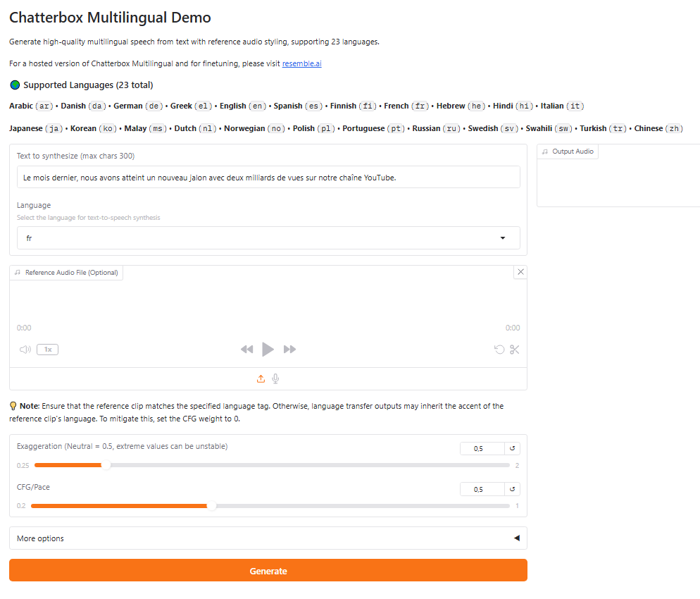Click the undo circular arrow icon in player
Viewport: 700px width, 599px height.
(499, 350)
